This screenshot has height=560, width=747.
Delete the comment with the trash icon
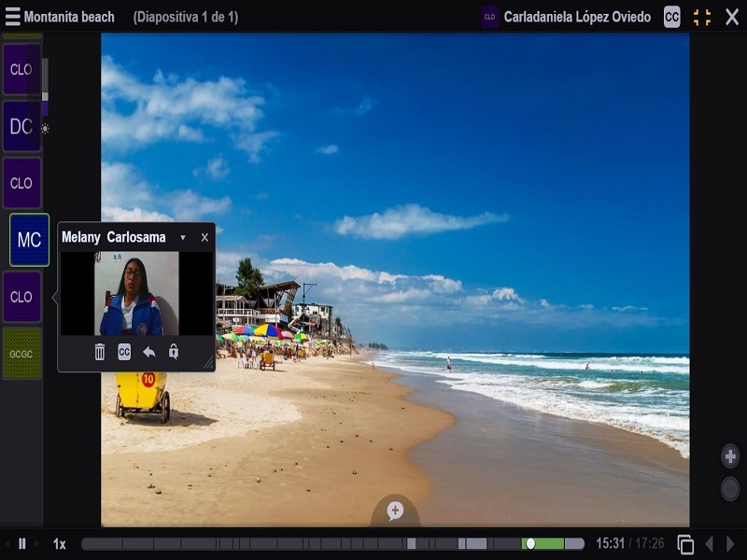coord(100,352)
